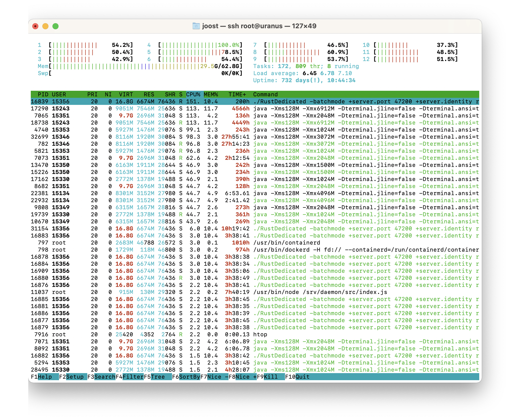Click the red close window button

point(35,26)
